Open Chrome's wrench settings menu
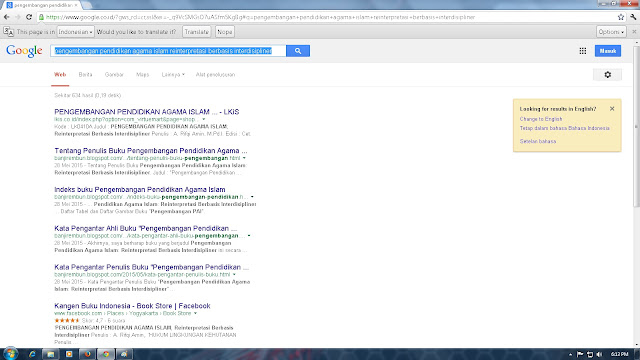Viewport: 640px width, 360px height. click(633, 17)
